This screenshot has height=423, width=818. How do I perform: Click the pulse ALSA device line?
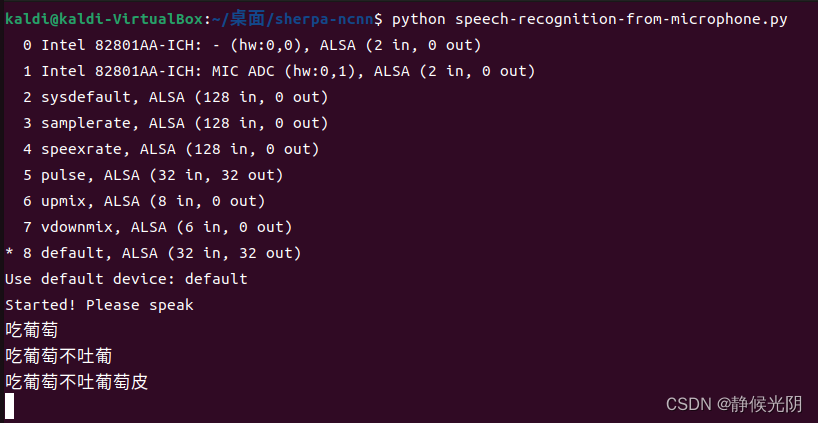coord(153,176)
